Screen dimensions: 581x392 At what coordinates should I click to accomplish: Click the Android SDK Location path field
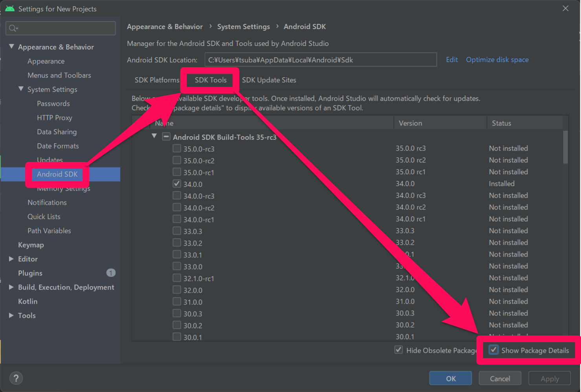coord(321,60)
